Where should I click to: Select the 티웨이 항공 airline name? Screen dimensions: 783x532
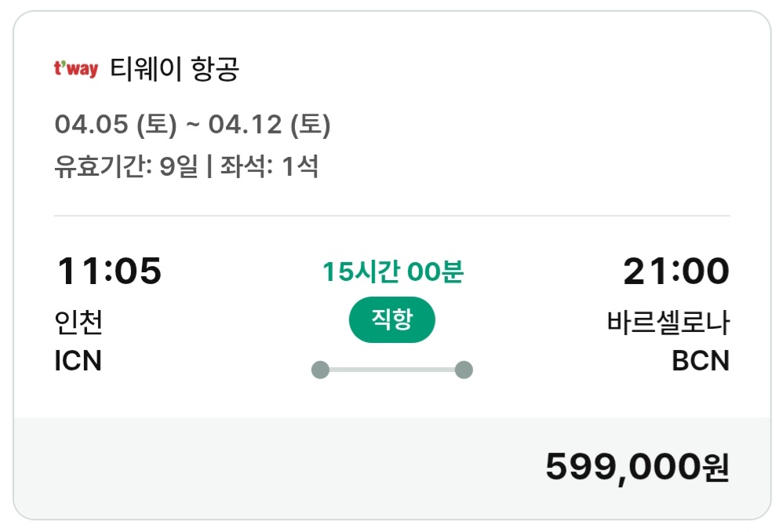(174, 69)
